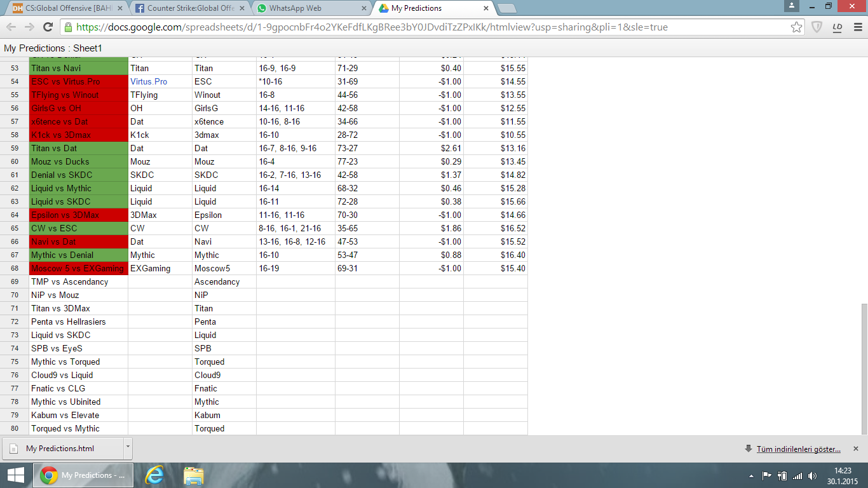This screenshot has width=868, height=488.
Task: Close the downloads bar
Action: click(855, 449)
